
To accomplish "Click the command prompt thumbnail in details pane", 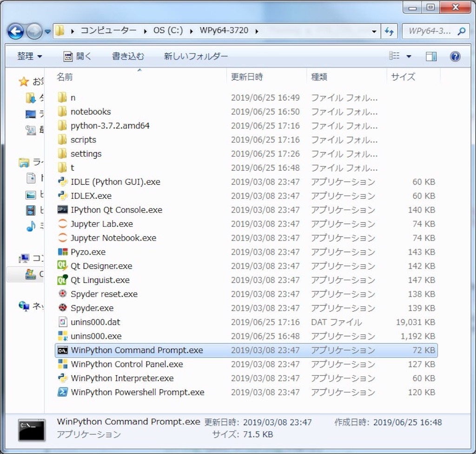I will (x=31, y=430).
